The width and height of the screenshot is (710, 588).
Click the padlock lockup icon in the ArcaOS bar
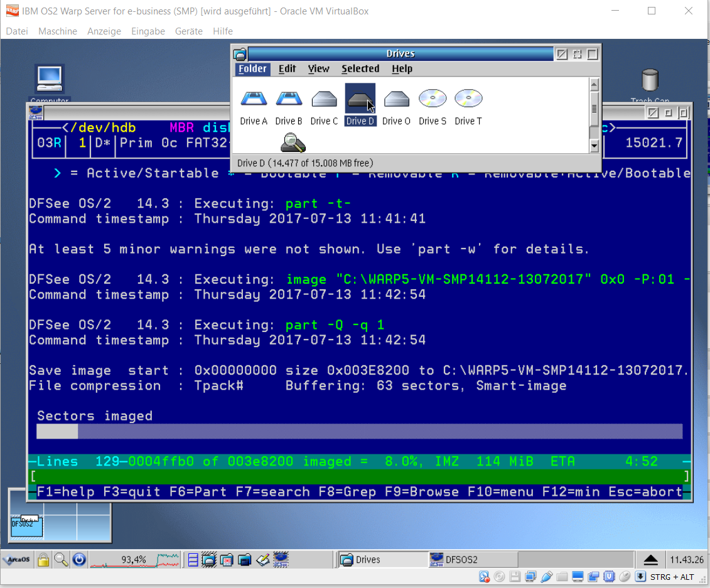[43, 560]
